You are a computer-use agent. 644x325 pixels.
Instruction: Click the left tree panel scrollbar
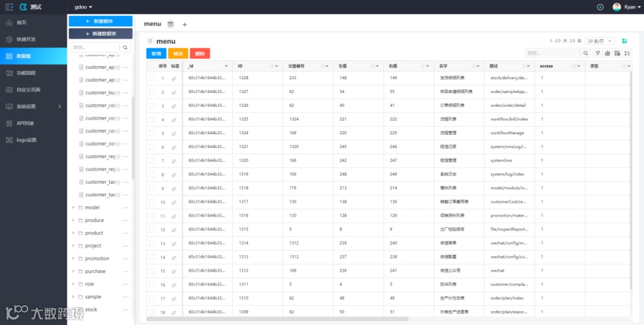(133, 138)
